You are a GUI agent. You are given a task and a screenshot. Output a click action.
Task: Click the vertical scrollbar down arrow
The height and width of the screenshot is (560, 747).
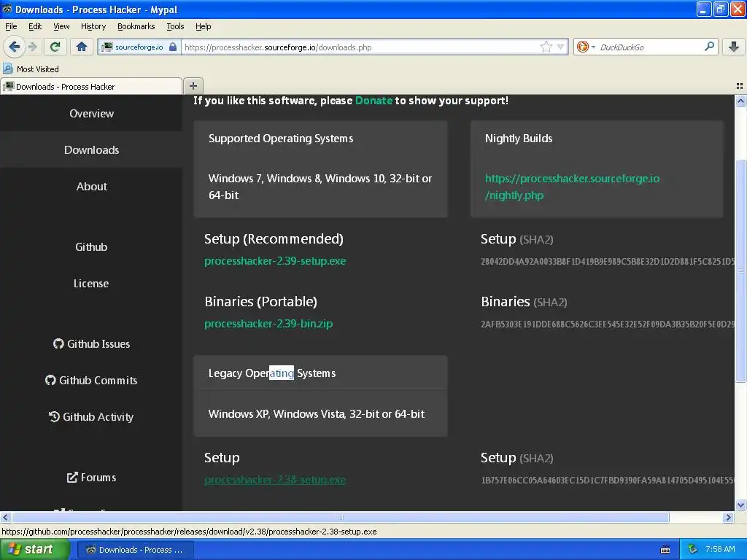[x=740, y=505]
